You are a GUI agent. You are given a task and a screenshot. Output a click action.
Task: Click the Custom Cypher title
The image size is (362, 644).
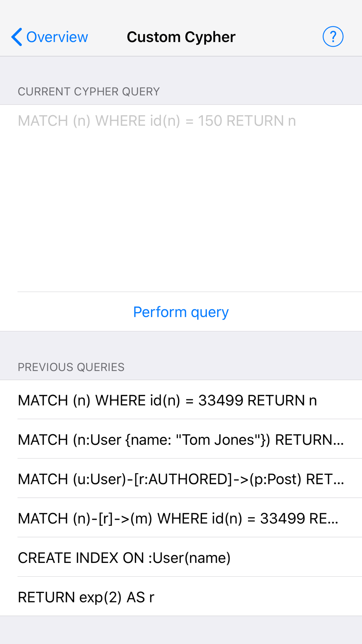pyautogui.click(x=181, y=37)
